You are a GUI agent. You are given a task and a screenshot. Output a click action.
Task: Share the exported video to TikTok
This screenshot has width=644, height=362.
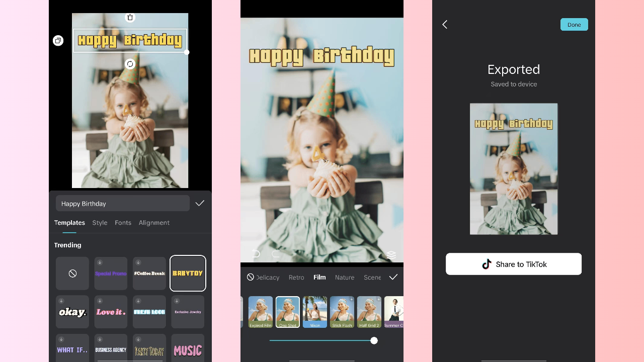click(514, 264)
